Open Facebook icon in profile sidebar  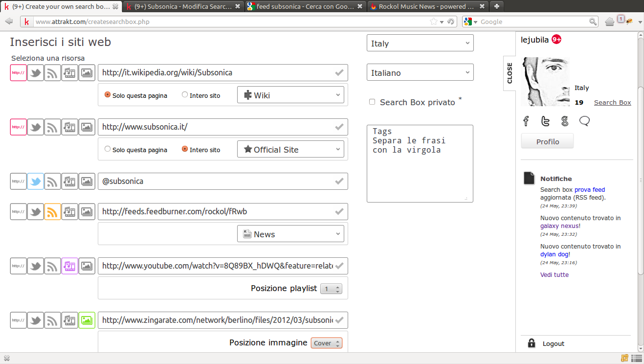526,121
